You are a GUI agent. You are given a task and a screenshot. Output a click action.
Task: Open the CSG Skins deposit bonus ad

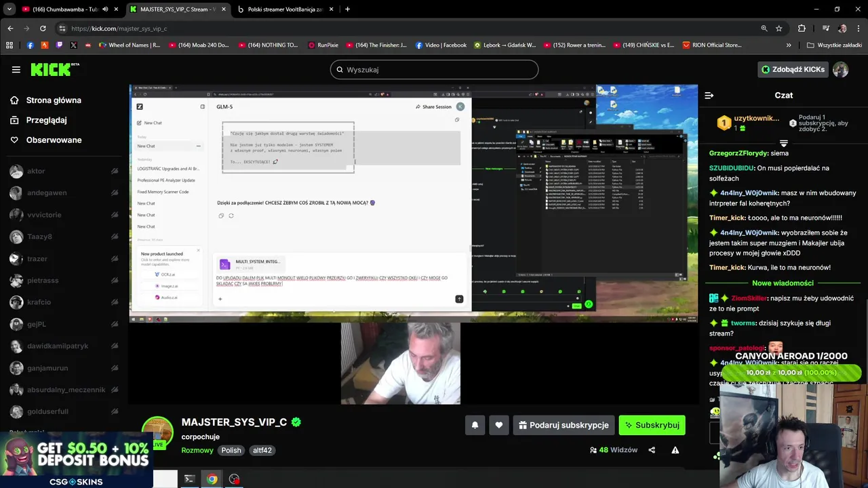(76, 460)
